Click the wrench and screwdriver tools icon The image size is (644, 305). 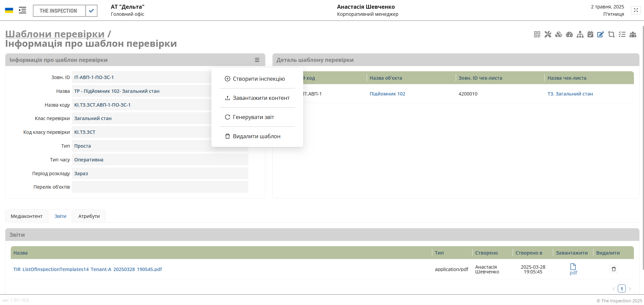pyautogui.click(x=548, y=34)
